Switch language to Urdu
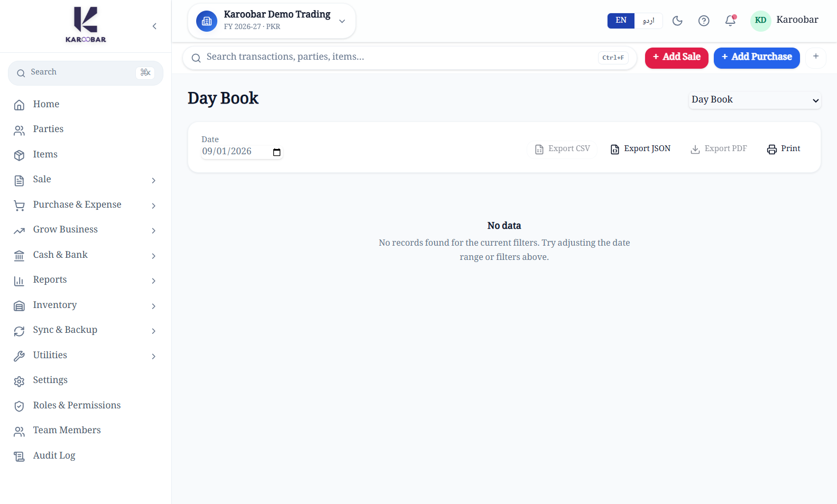The height and width of the screenshot is (504, 837). (x=648, y=21)
